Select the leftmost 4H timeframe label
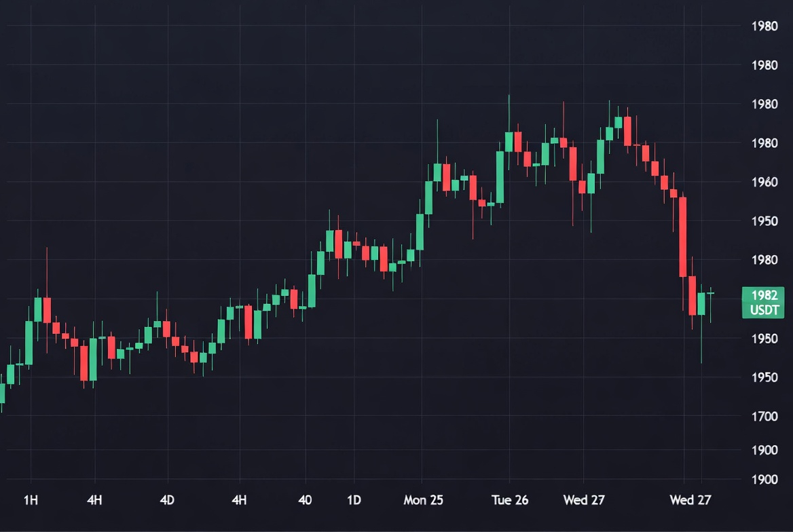 pyautogui.click(x=94, y=500)
